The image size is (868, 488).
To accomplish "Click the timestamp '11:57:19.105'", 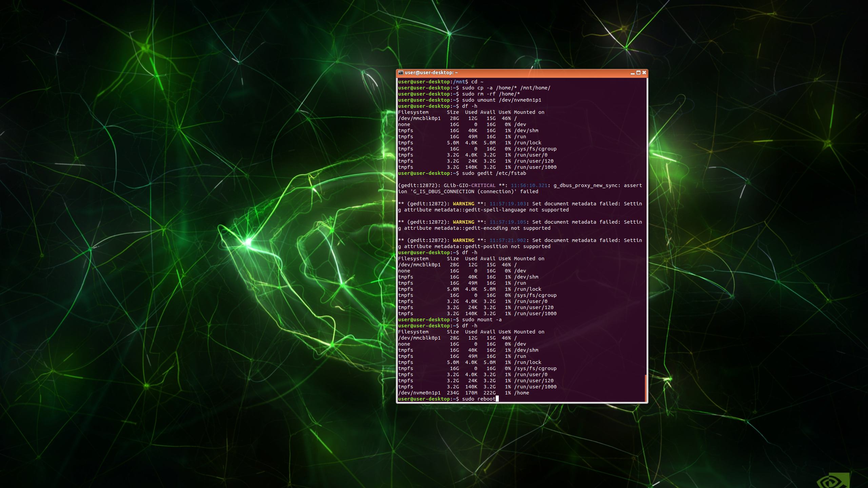I will click(508, 222).
